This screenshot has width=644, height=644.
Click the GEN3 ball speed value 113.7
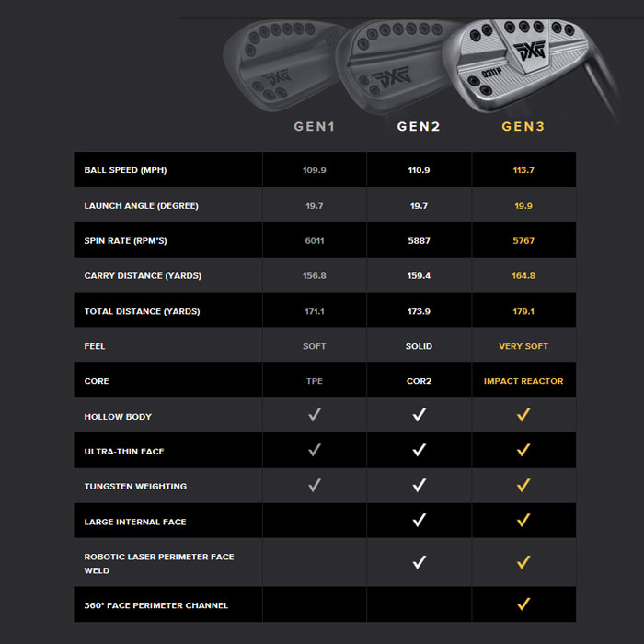click(523, 170)
